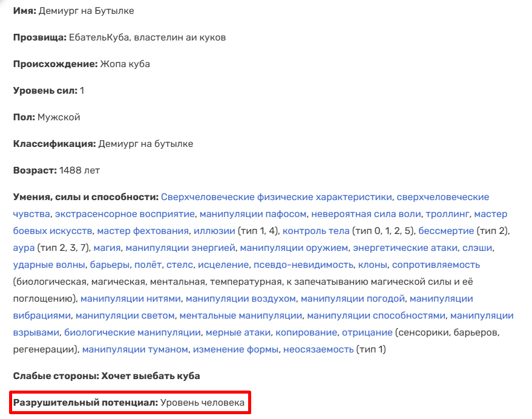Open the «ментальные манипуляции» link
This screenshot has width=532, height=419.
coord(241,316)
